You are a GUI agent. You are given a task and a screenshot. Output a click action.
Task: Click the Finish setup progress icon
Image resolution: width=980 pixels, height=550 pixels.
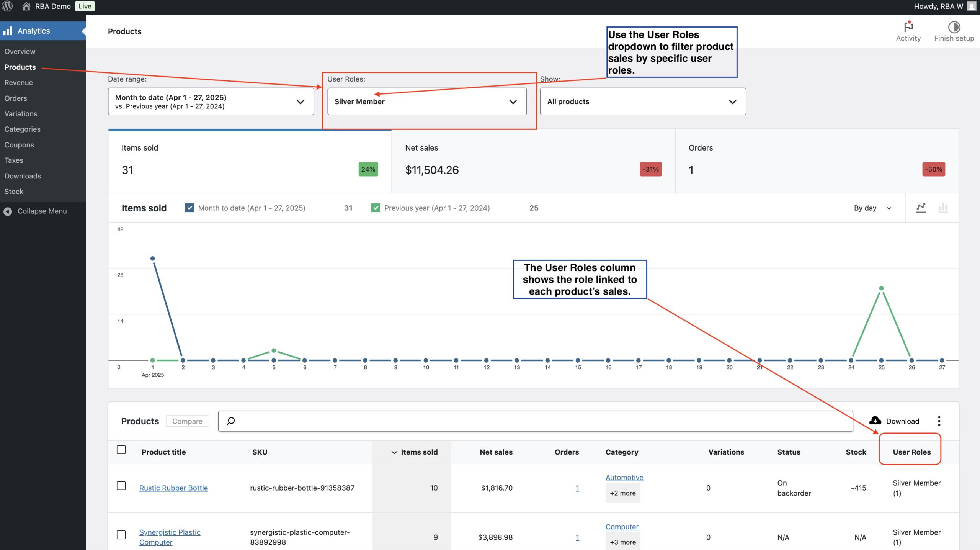[954, 27]
